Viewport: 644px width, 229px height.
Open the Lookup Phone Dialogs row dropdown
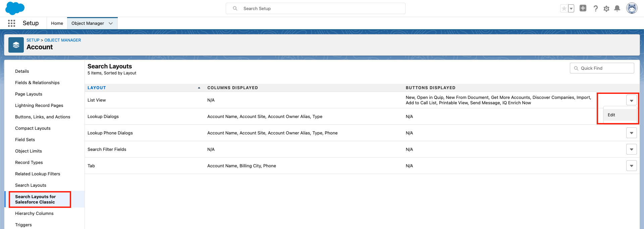tap(631, 133)
